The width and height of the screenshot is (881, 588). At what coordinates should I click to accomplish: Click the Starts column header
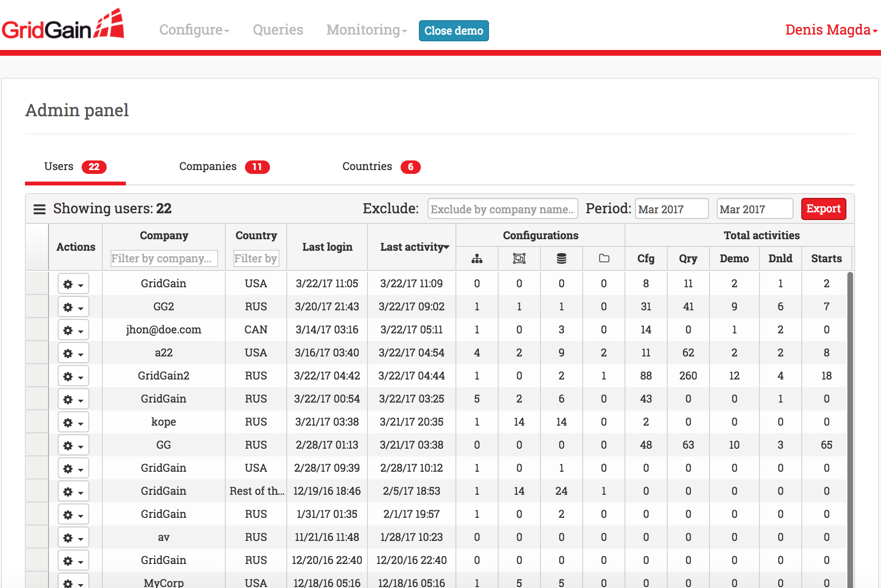tap(826, 258)
